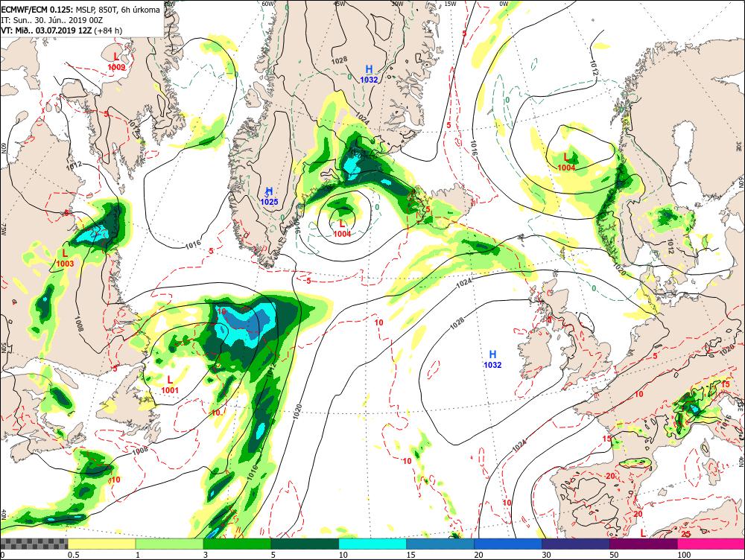Click the dark green 5–10 mm legend swatch
This screenshot has height=560, width=745.
[x=305, y=544]
